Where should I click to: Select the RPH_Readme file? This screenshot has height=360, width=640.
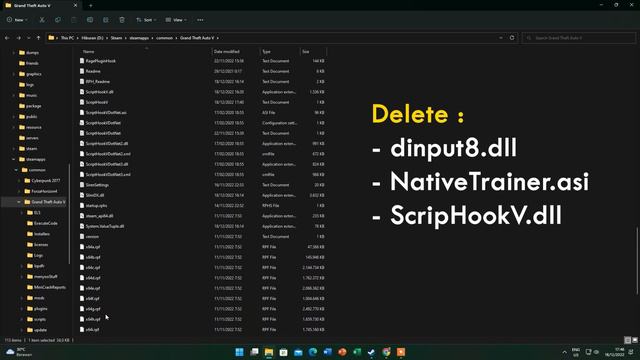[98, 82]
